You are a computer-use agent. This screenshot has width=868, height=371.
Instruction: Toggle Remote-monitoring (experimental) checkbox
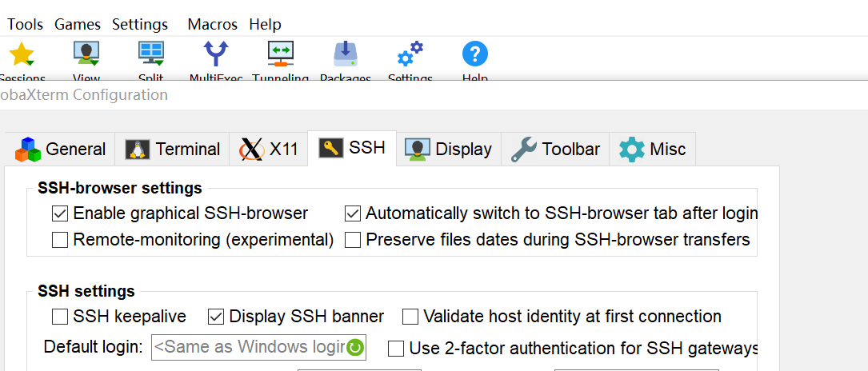[60, 240]
